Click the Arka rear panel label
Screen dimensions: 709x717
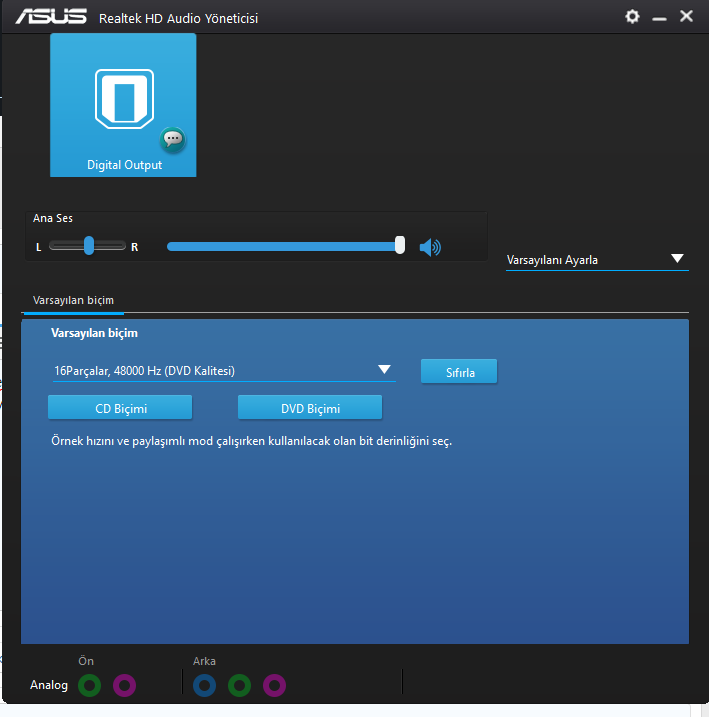point(204,661)
